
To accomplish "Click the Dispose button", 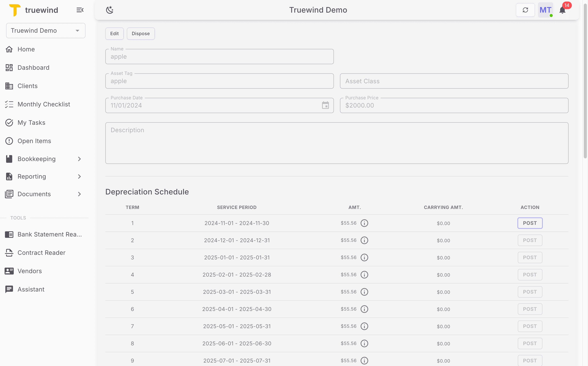I will point(141,33).
